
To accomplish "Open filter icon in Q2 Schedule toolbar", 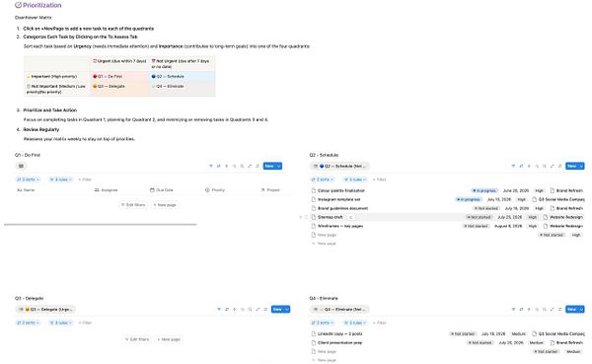I will tap(513, 166).
